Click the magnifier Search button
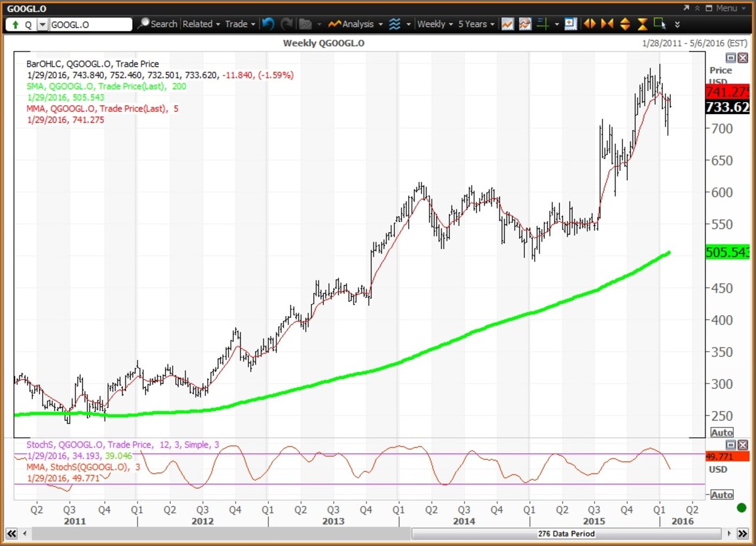This screenshot has width=756, height=546. [157, 24]
